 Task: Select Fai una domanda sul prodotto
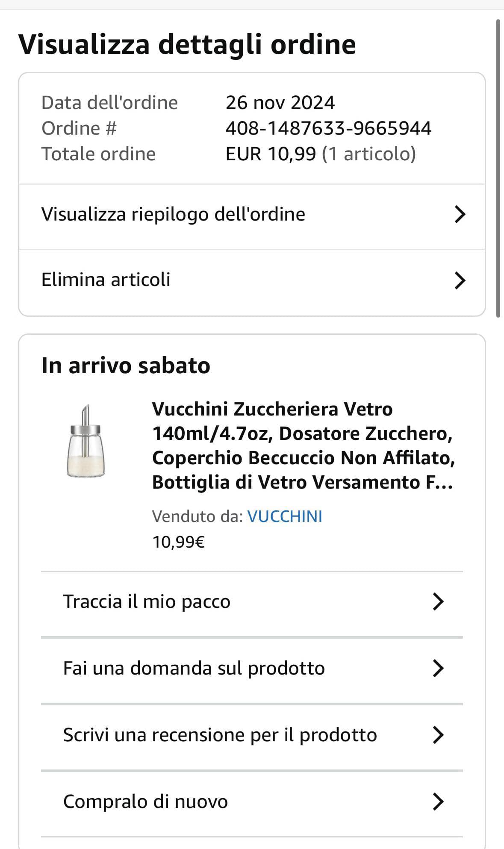coord(194,668)
